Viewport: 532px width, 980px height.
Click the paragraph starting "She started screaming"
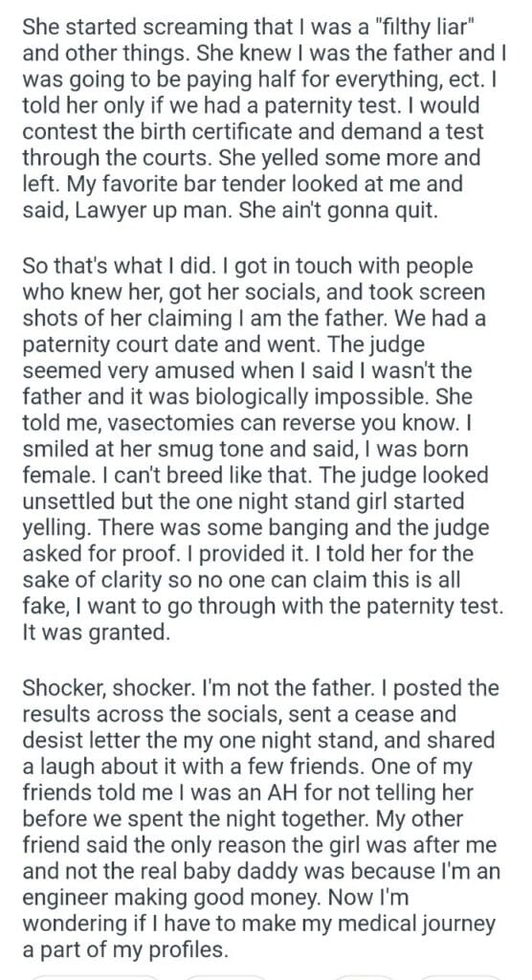tap(262, 119)
